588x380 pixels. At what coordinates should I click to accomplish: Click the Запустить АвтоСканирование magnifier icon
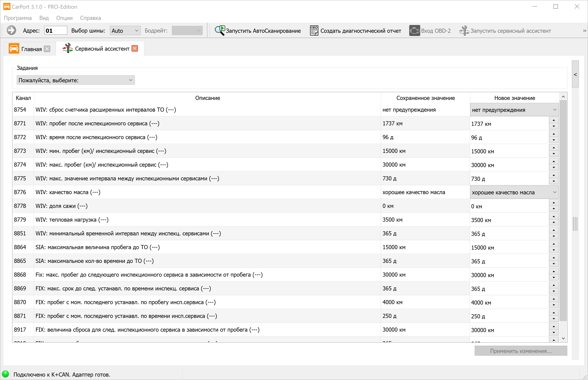[220, 31]
